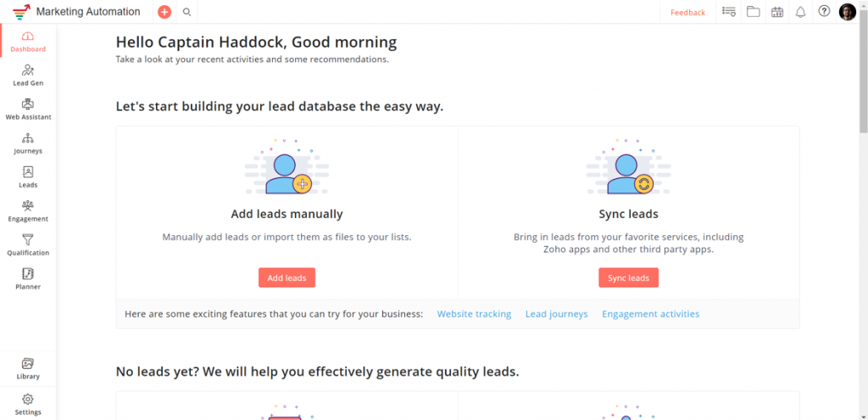Open Lead Gen in sidebar
Screen dimensions: 868x420
pyautogui.click(x=28, y=76)
